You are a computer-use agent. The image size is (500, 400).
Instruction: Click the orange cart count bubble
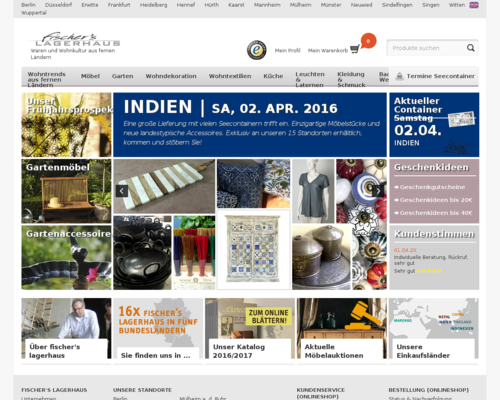pyautogui.click(x=368, y=41)
